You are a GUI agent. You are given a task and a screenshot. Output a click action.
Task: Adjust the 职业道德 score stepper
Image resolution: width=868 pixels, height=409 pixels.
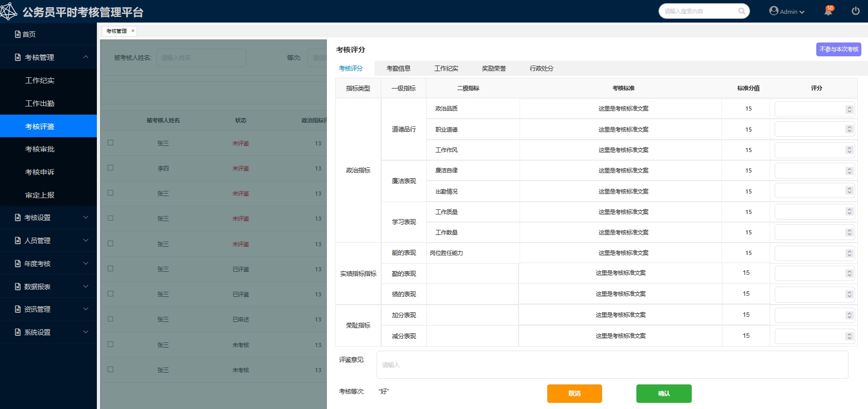coord(849,129)
